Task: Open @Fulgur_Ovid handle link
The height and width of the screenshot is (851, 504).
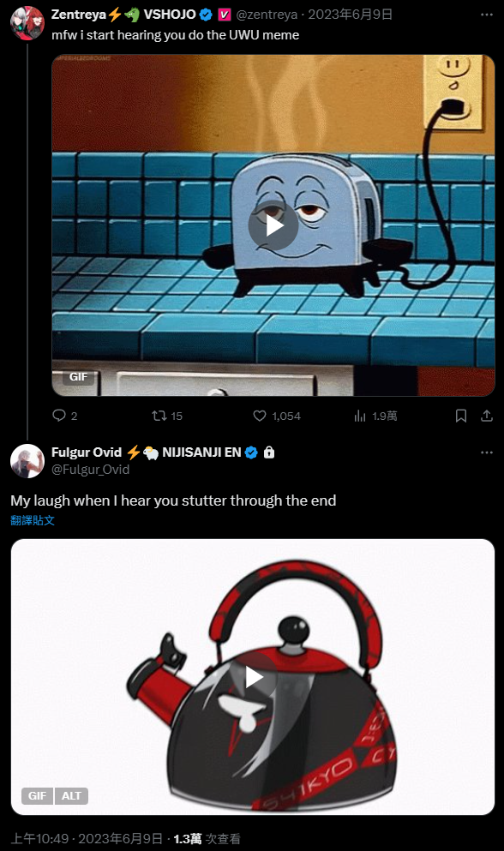Action: [90, 470]
